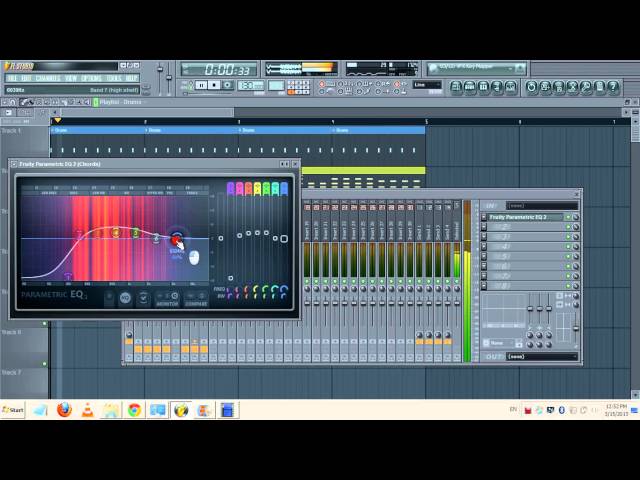Open the mixer shortcut icon
The width and height of the screenshot is (640, 480).
[x=511, y=87]
